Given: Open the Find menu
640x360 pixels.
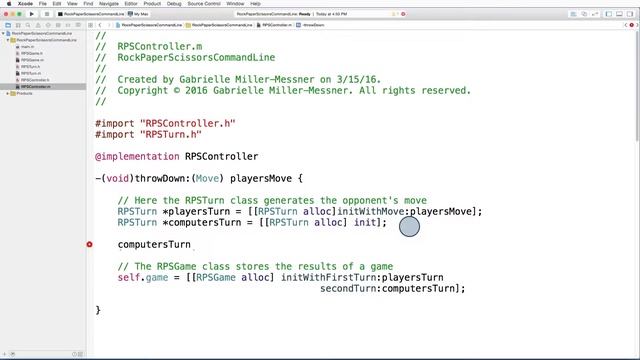Looking at the screenshot, I should click(88, 4).
